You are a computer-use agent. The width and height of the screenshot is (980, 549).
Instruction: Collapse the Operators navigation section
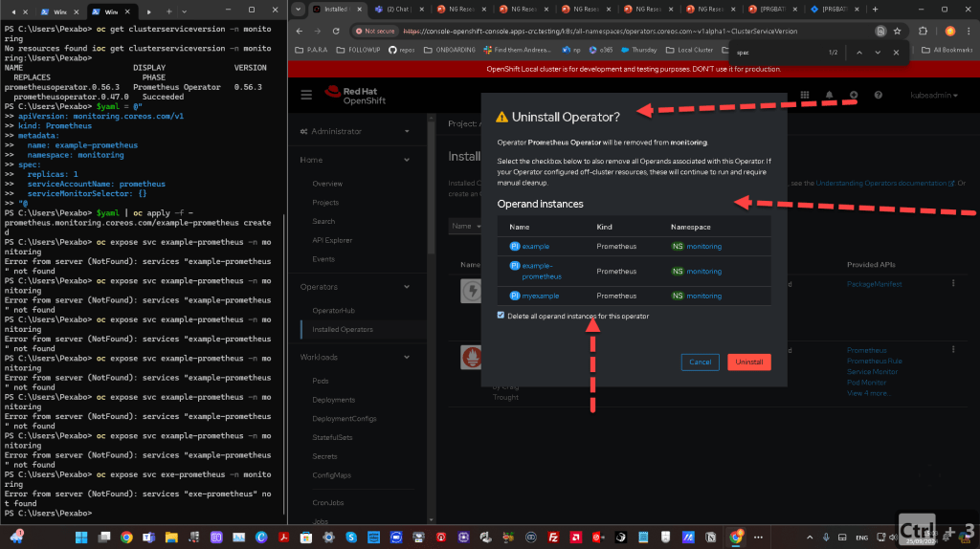[355, 287]
